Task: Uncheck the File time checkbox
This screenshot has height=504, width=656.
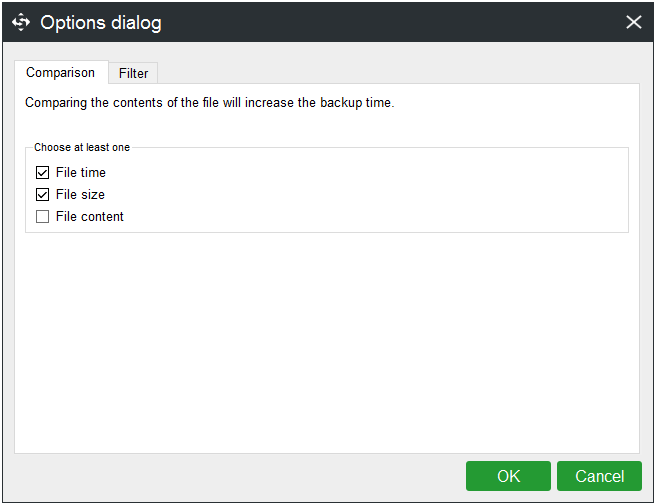Action: tap(42, 172)
